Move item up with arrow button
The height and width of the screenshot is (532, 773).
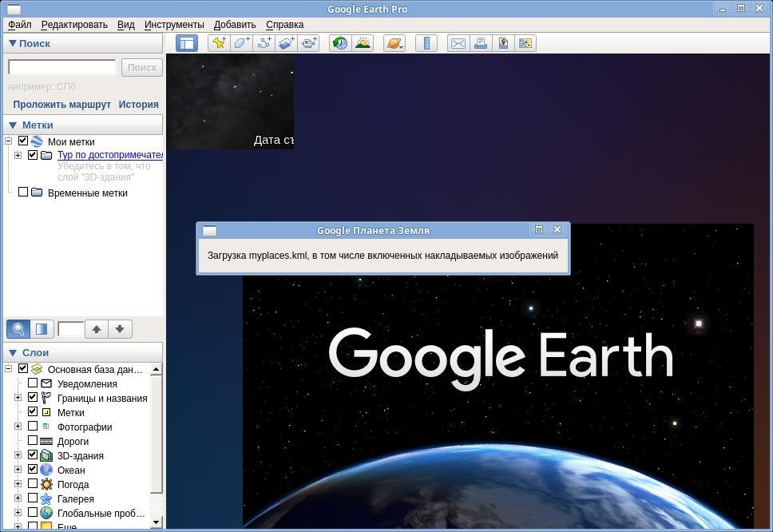click(97, 329)
